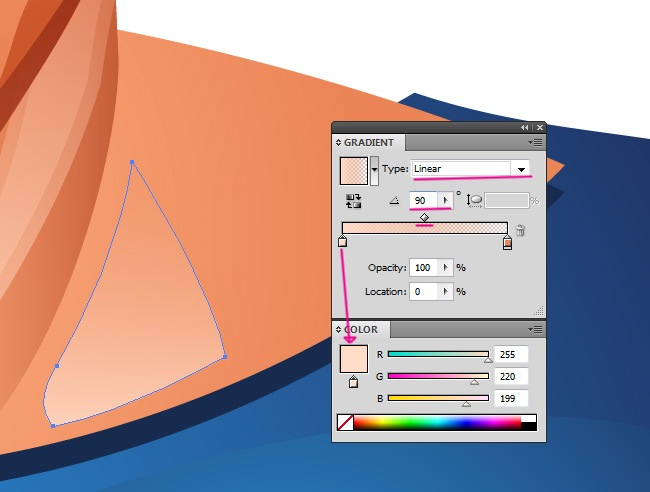Click the gradient slider bar
650x492 pixels.
425,228
